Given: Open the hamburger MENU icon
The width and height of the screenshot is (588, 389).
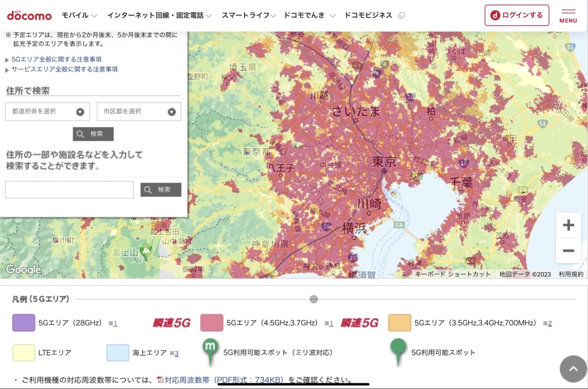Looking at the screenshot, I should [568, 15].
